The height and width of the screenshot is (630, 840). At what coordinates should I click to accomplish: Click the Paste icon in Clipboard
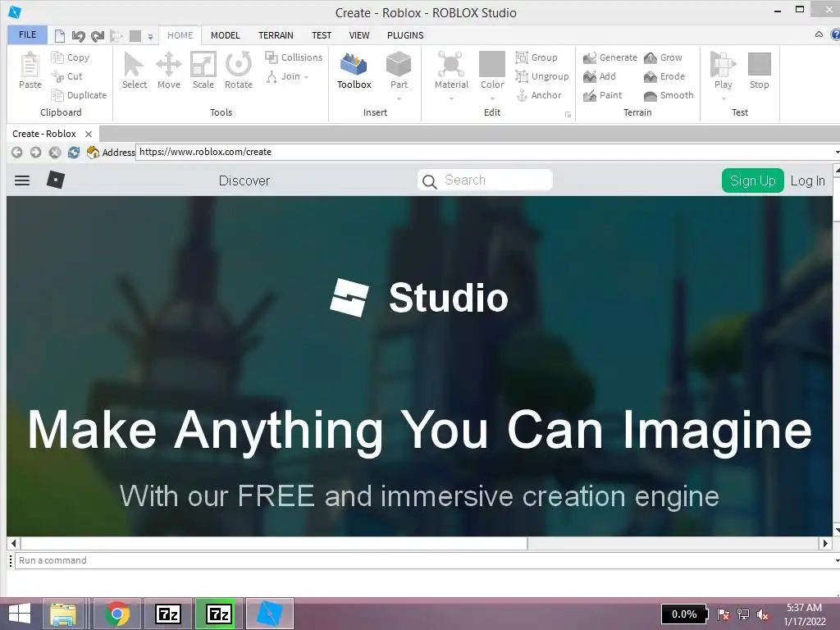[30, 71]
